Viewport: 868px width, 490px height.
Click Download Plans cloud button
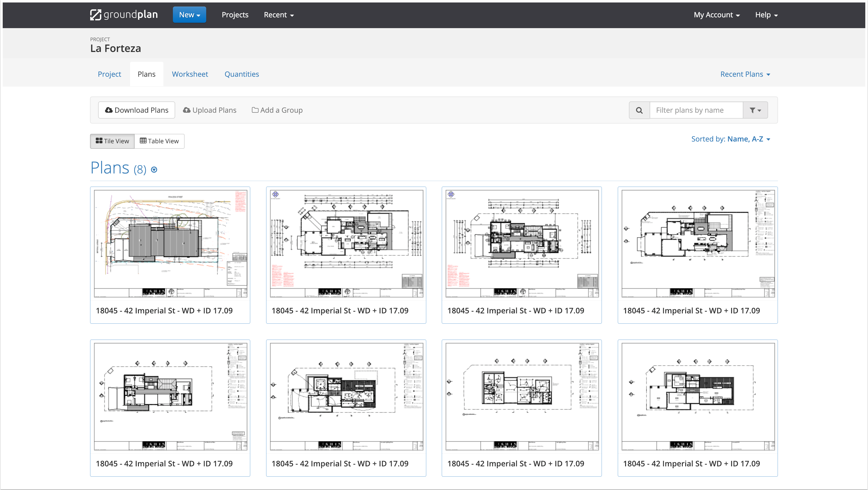tap(136, 110)
